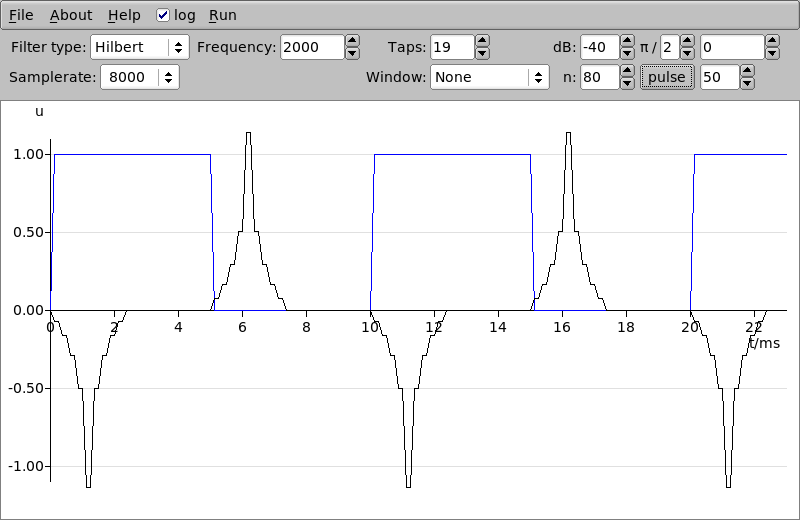Increase Taps with the up arrow
The height and width of the screenshot is (520, 800).
[482, 41]
